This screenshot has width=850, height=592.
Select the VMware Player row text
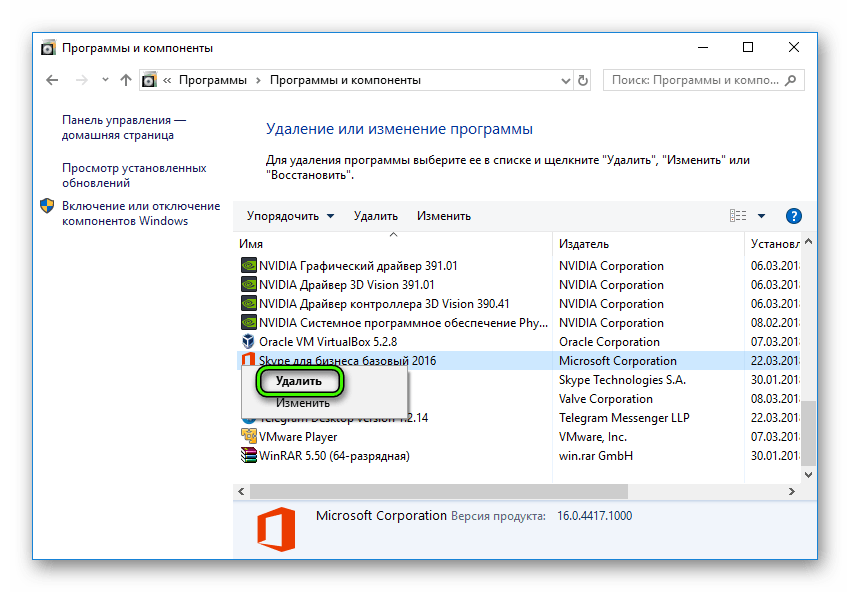point(298,436)
